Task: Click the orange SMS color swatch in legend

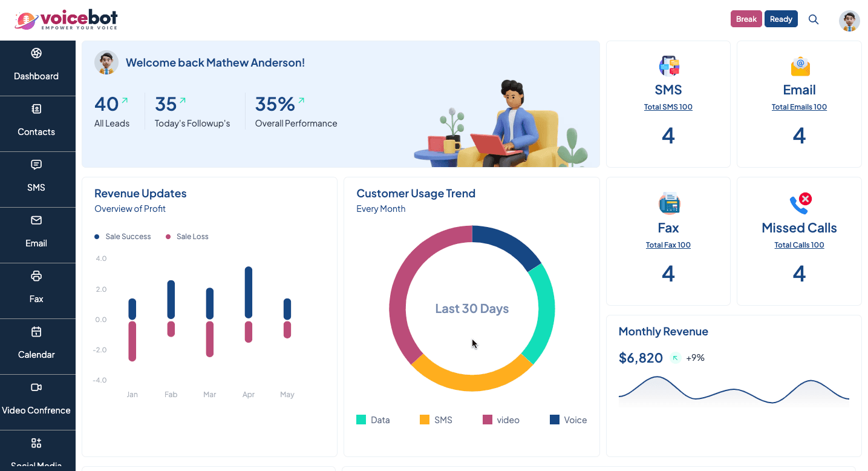Action: click(x=425, y=420)
